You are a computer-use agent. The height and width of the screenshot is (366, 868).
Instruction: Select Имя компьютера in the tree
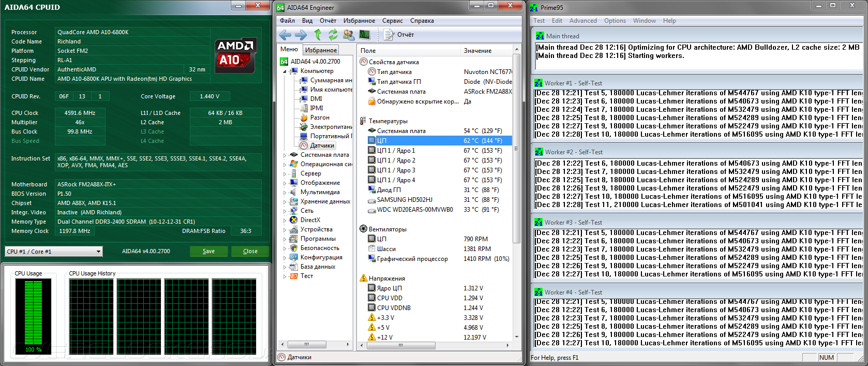coord(326,90)
